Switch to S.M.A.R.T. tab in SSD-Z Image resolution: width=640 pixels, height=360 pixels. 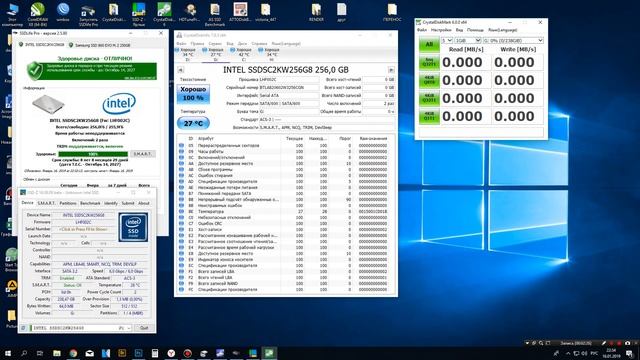46,203
